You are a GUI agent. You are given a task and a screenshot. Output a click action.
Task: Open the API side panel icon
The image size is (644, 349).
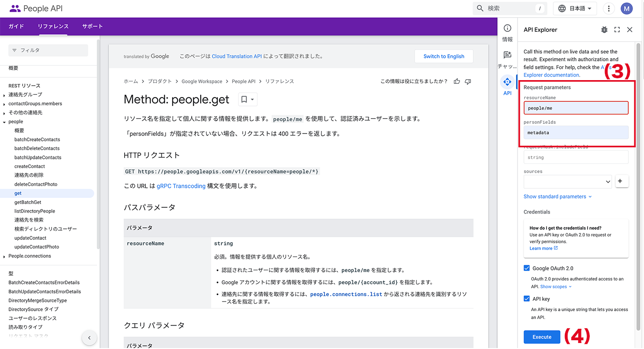coord(507,82)
